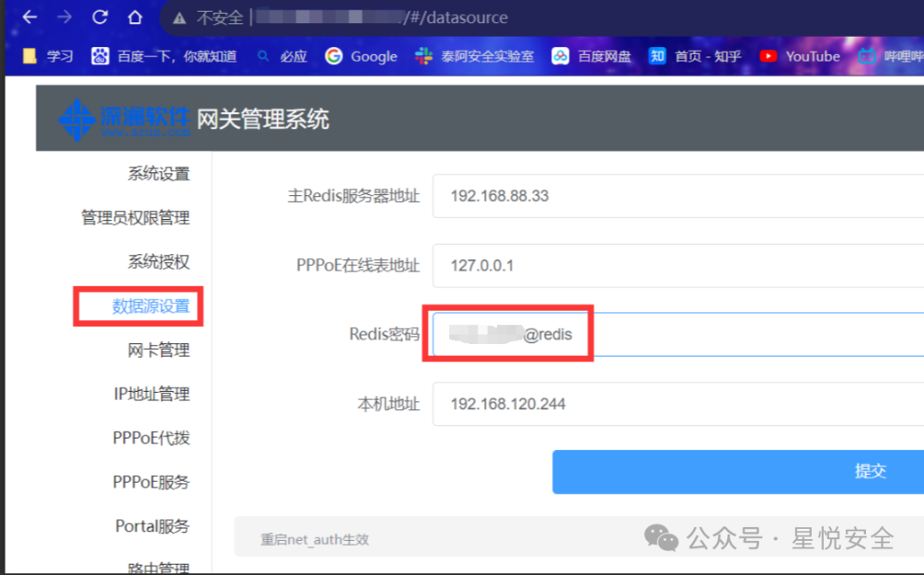Click the PPPoE在线表地址 label

tap(358, 266)
